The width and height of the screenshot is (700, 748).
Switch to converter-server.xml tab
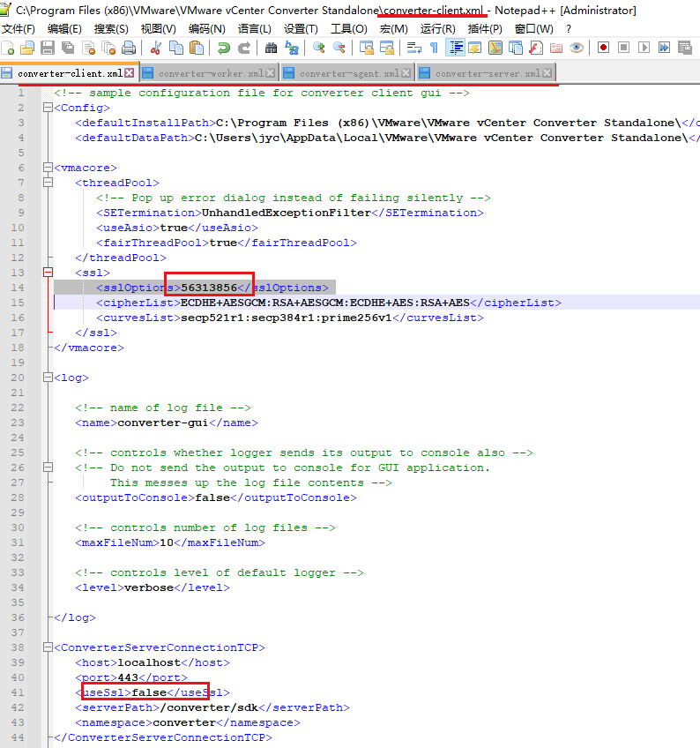pos(488,73)
